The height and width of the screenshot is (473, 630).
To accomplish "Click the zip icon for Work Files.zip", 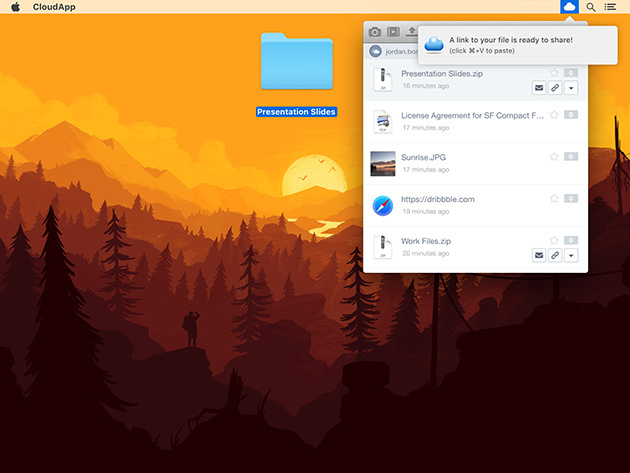I will (x=382, y=247).
